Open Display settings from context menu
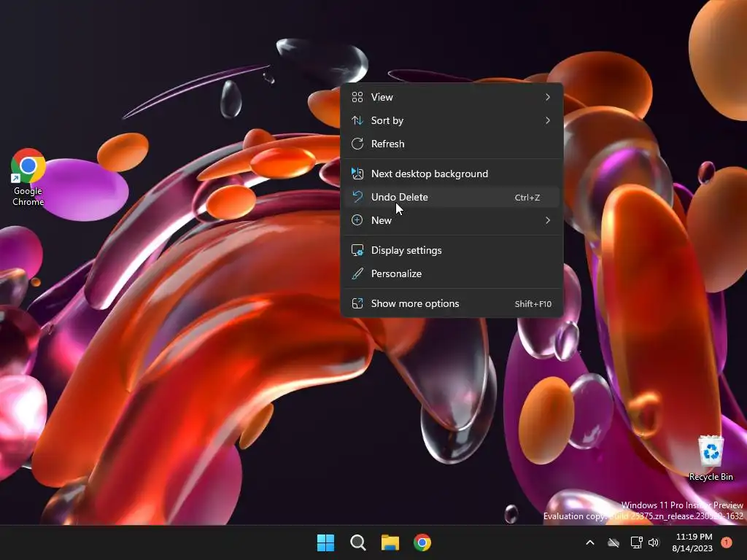Image resolution: width=747 pixels, height=560 pixels. (452, 251)
